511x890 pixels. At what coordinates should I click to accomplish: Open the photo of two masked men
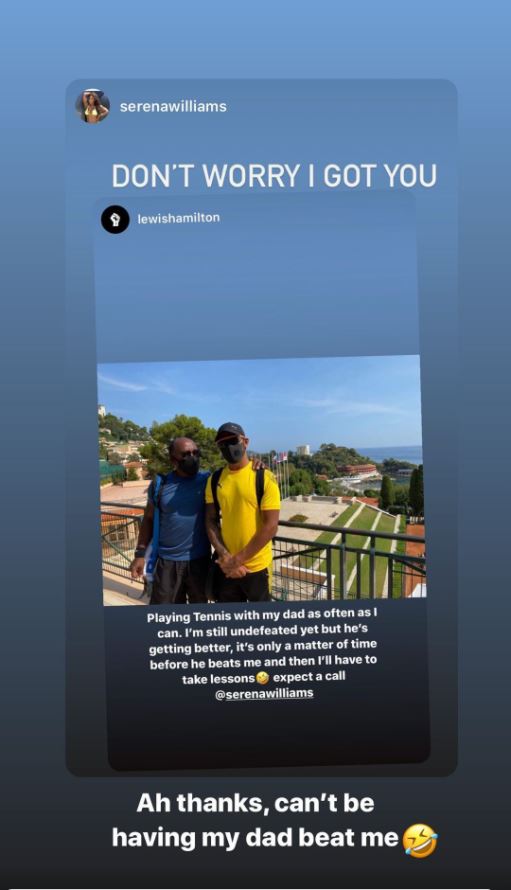(262, 480)
